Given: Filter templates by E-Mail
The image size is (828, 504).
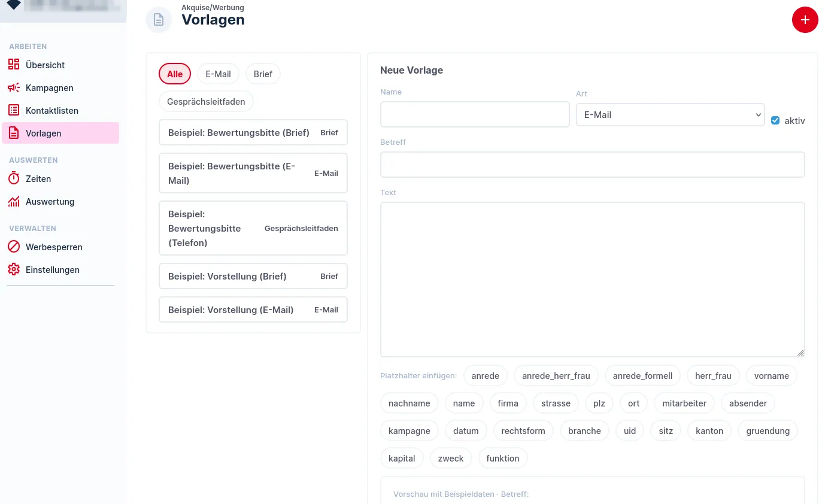Looking at the screenshot, I should 218,74.
